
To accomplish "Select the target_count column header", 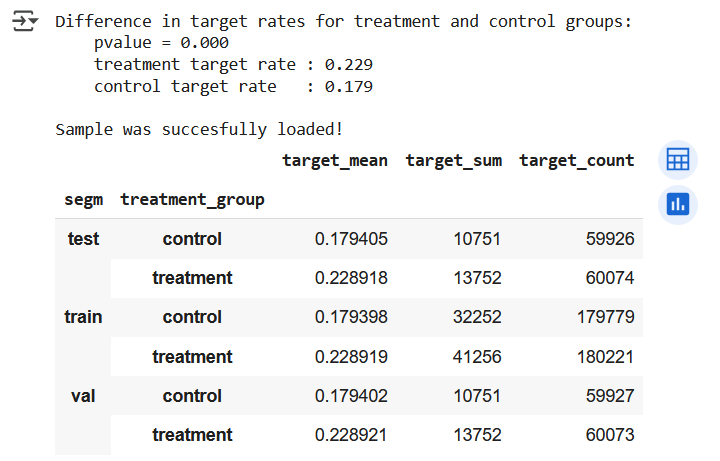I will click(576, 160).
